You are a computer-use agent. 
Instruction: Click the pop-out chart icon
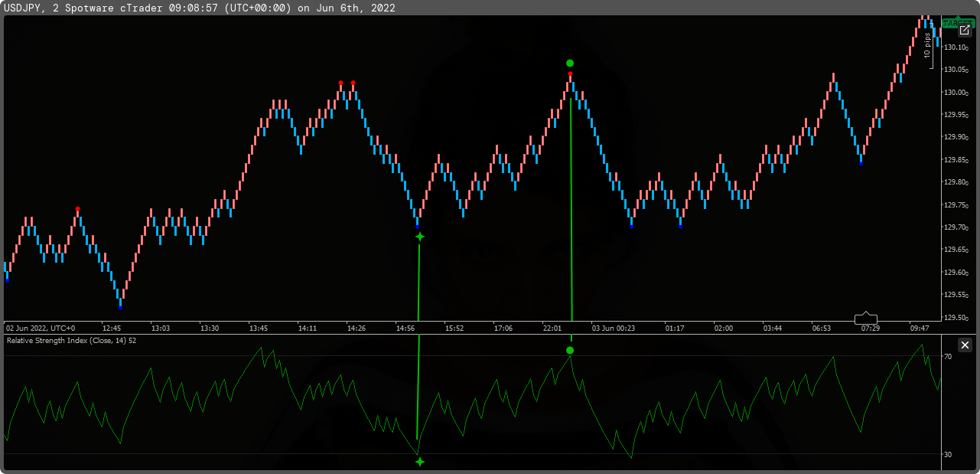964,31
